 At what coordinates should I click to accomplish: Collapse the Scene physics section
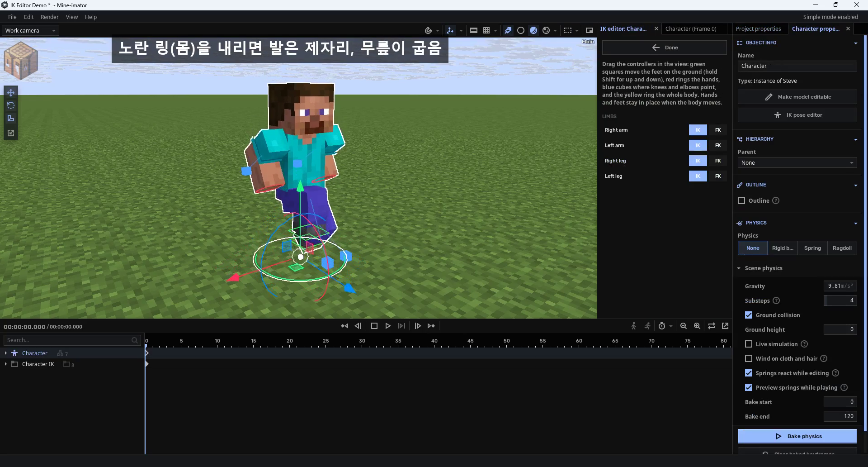pyautogui.click(x=739, y=268)
